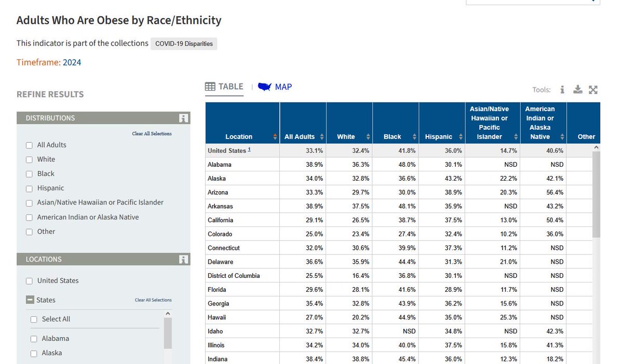The width and height of the screenshot is (623, 364).
Task: Select District of Columbia row label
Action: click(234, 276)
